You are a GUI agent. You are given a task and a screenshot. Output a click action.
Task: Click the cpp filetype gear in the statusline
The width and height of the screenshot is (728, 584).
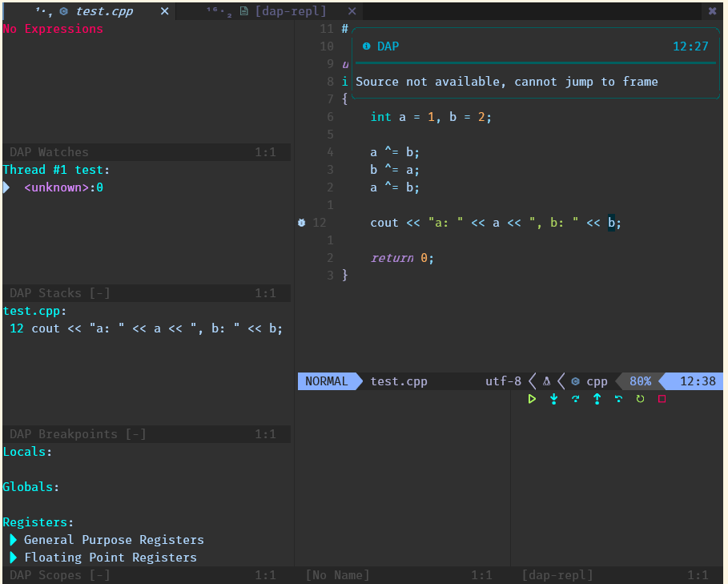click(574, 381)
